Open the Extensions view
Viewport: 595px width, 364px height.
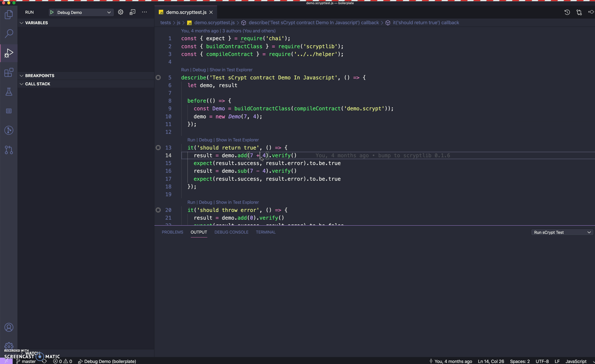tap(9, 72)
